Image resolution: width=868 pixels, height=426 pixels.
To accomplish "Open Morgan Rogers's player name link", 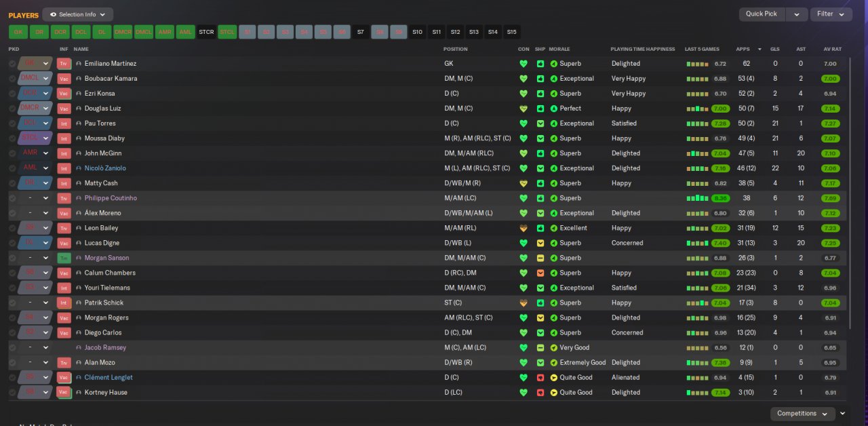I will pyautogui.click(x=106, y=317).
